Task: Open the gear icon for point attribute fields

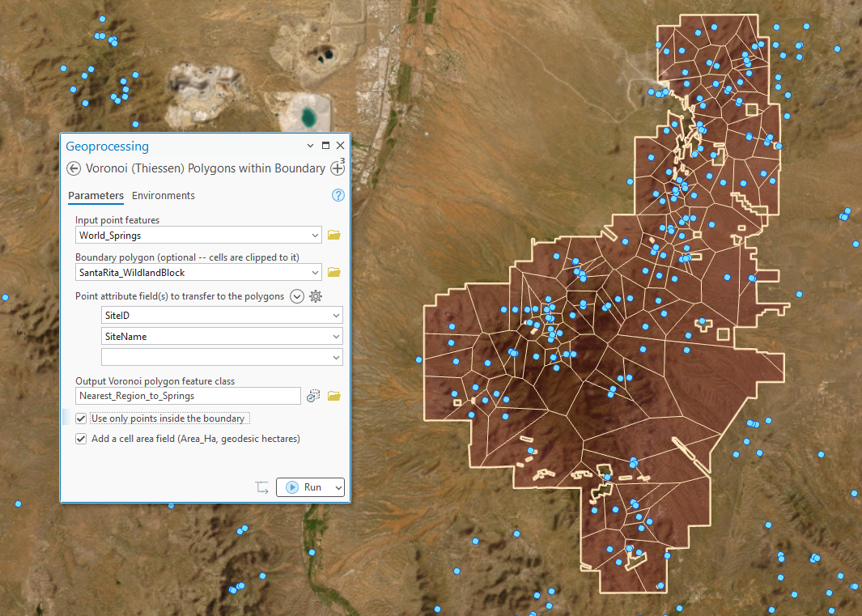Action: tap(316, 296)
